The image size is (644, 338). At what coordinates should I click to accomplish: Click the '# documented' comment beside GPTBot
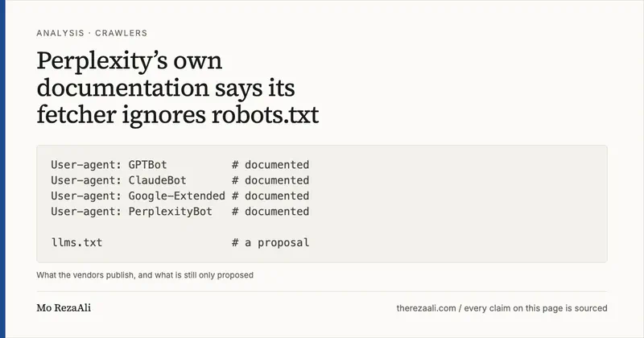tap(270, 165)
